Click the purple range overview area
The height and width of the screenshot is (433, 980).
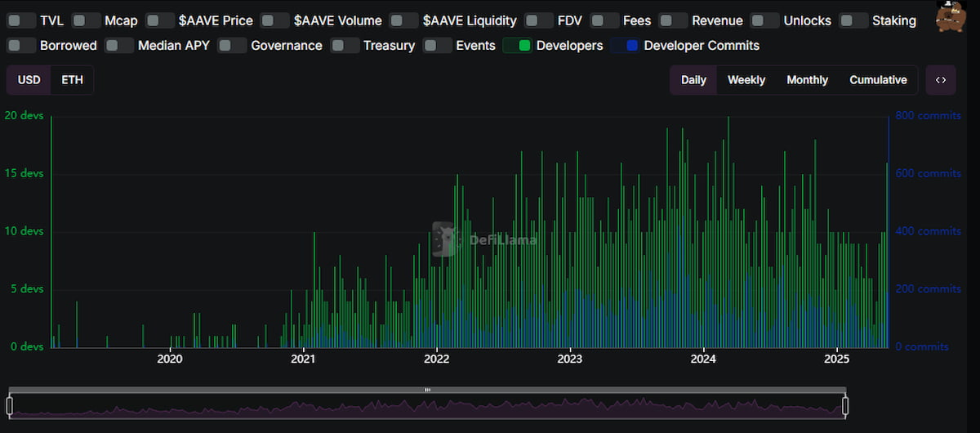point(427,406)
